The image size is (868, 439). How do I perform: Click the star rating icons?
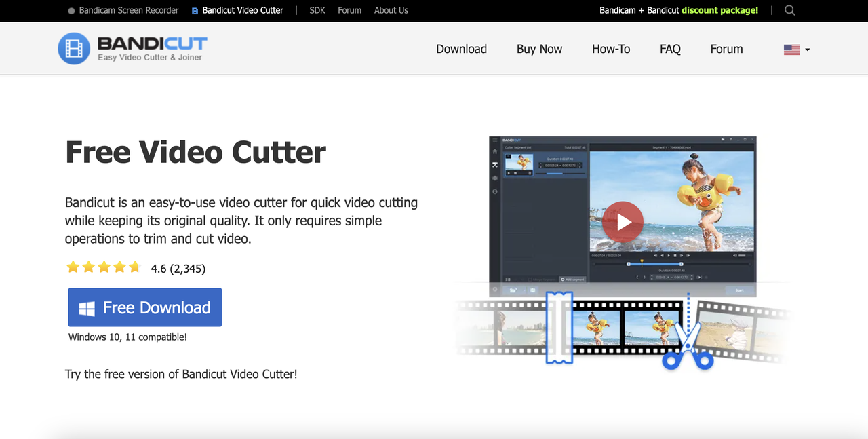coord(103,267)
